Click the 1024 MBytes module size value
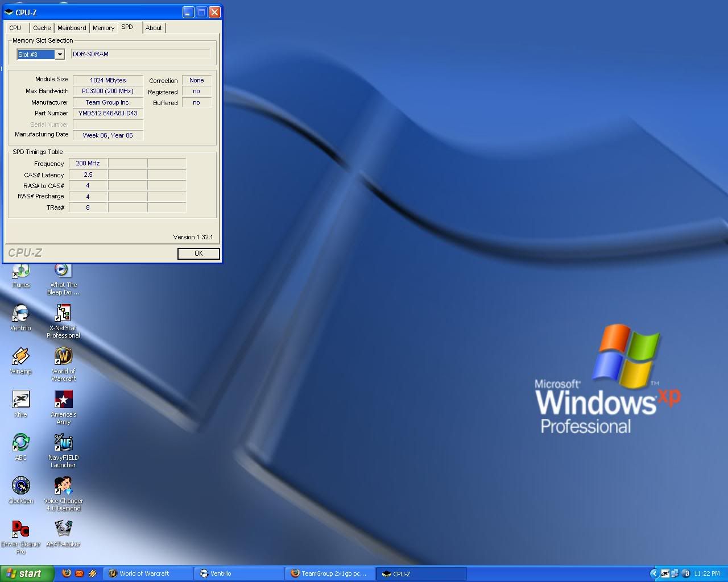728x582 pixels. (x=108, y=80)
